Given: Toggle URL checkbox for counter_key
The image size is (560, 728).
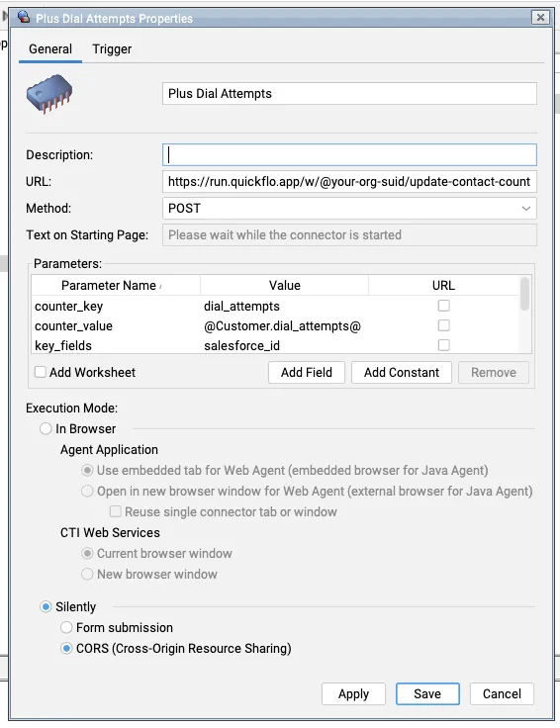Looking at the screenshot, I should (444, 306).
